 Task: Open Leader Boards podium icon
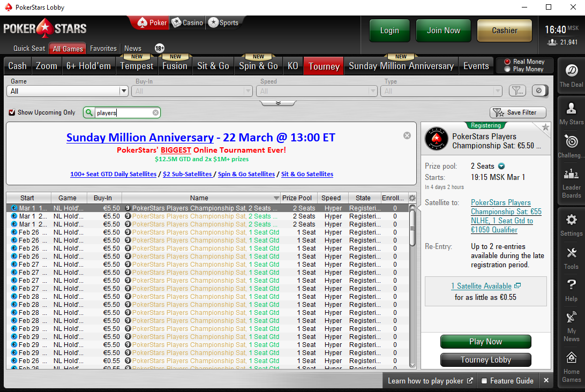tap(571, 184)
